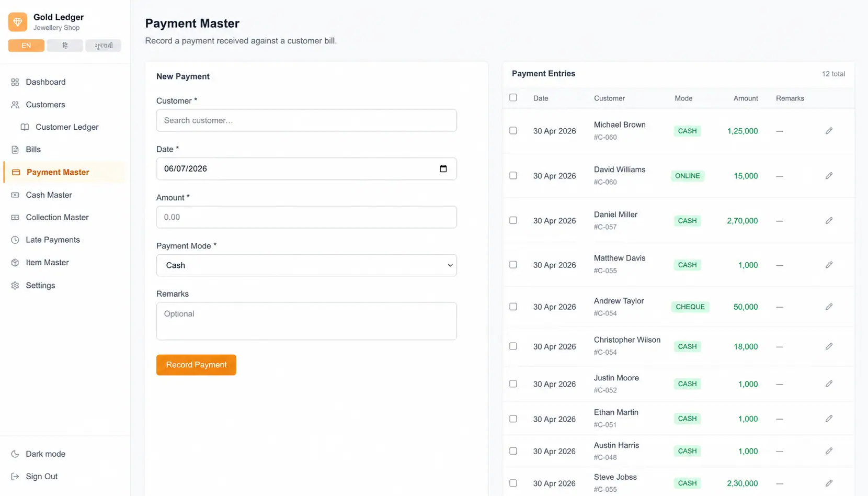Click the Remarks text area
The width and height of the screenshot is (868, 496).
306,321
